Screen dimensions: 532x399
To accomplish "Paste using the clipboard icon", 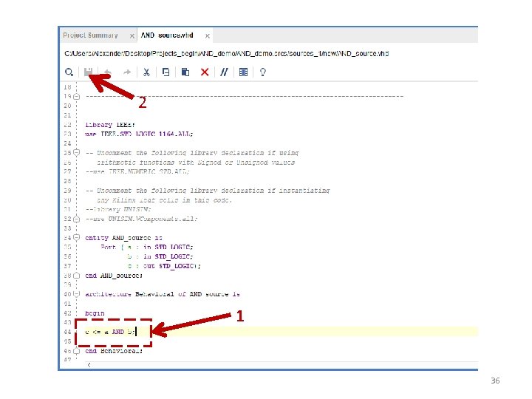I will [185, 72].
